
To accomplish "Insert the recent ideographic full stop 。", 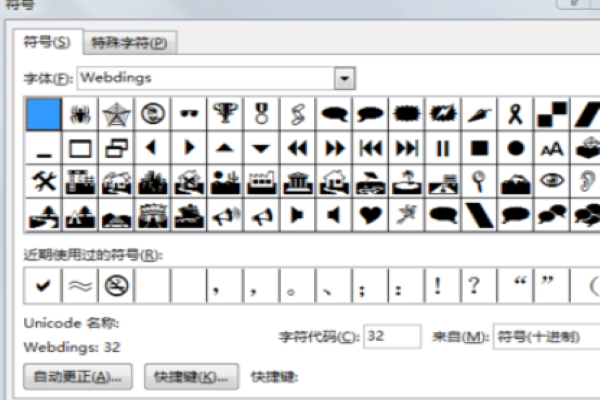I will point(298,286).
